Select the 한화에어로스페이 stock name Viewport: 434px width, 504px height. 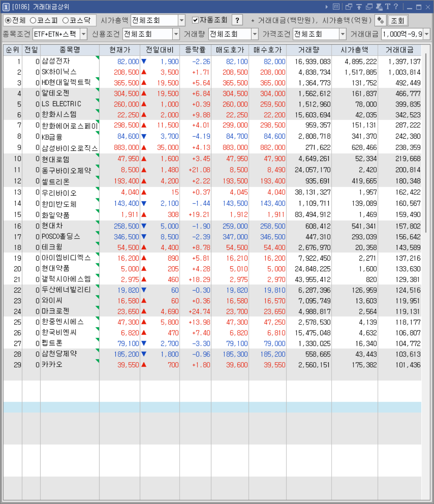click(x=69, y=125)
